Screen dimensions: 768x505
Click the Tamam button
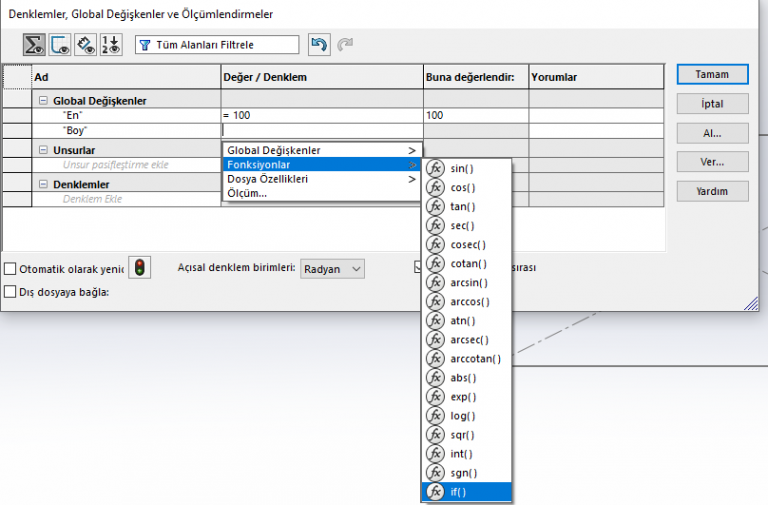[x=711, y=75]
